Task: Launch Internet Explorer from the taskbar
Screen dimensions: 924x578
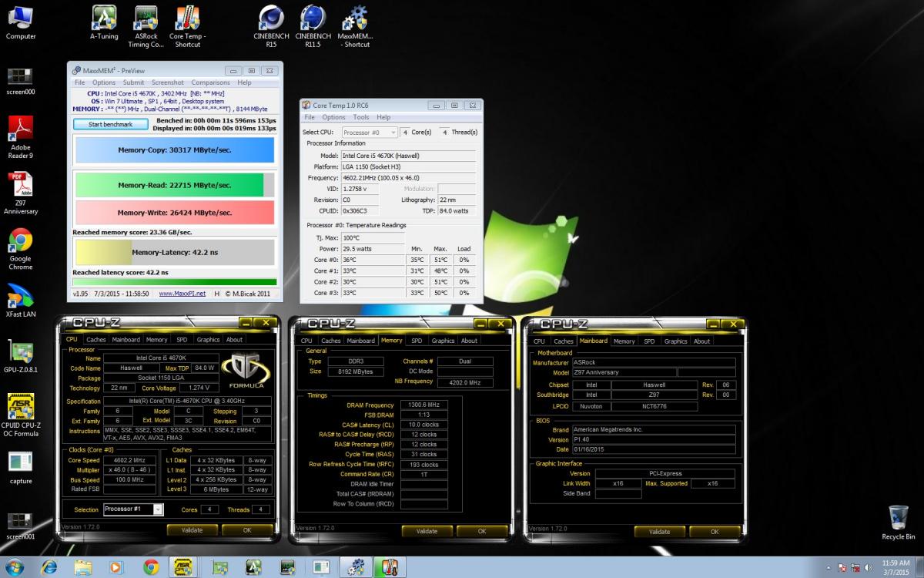Action: coord(49,567)
